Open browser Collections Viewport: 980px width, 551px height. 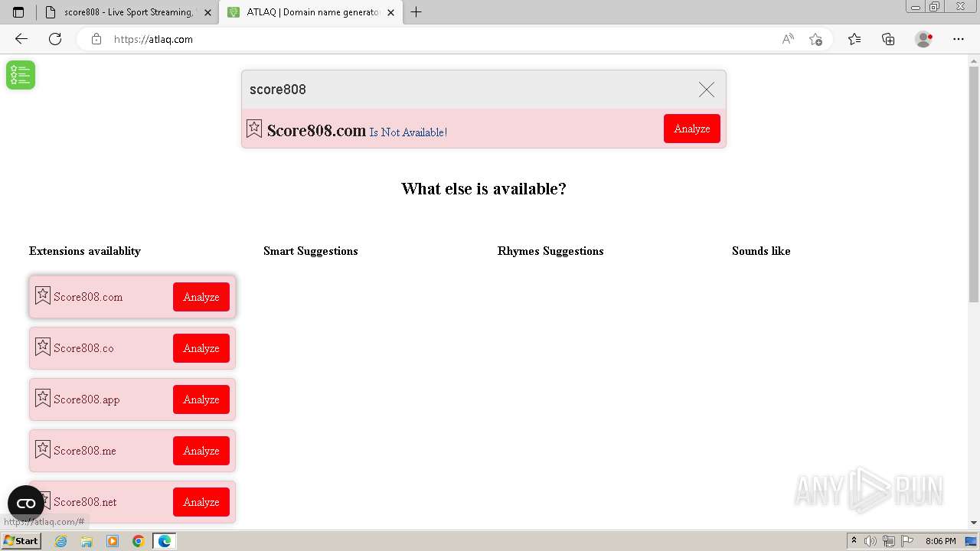click(x=888, y=39)
